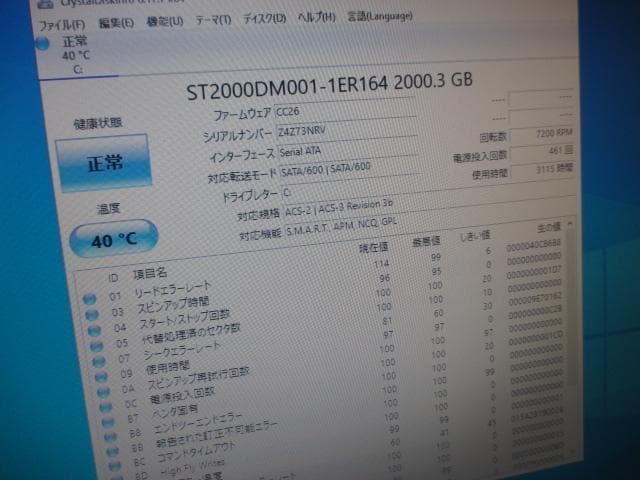Click the status icon for BB row
Image resolution: width=640 pixels, height=480 pixels.
pyautogui.click(x=113, y=451)
